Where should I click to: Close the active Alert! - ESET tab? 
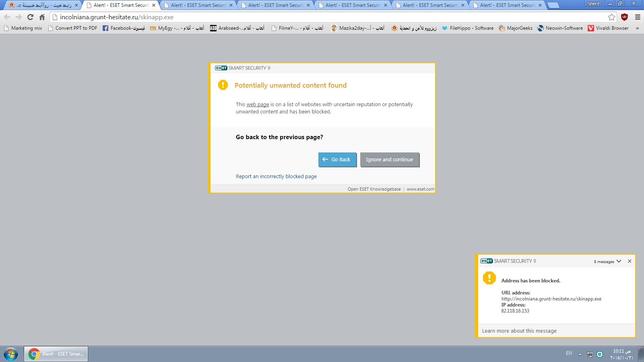[154, 5]
